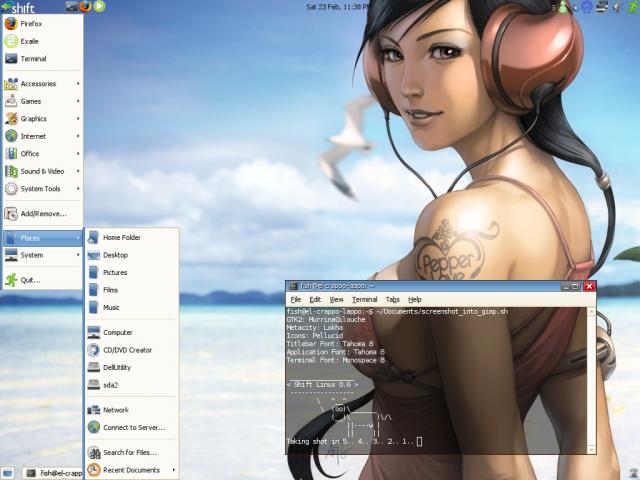Launch the green play-icon app in top panel
The width and height of the screenshot is (640, 480).
click(x=99, y=6)
